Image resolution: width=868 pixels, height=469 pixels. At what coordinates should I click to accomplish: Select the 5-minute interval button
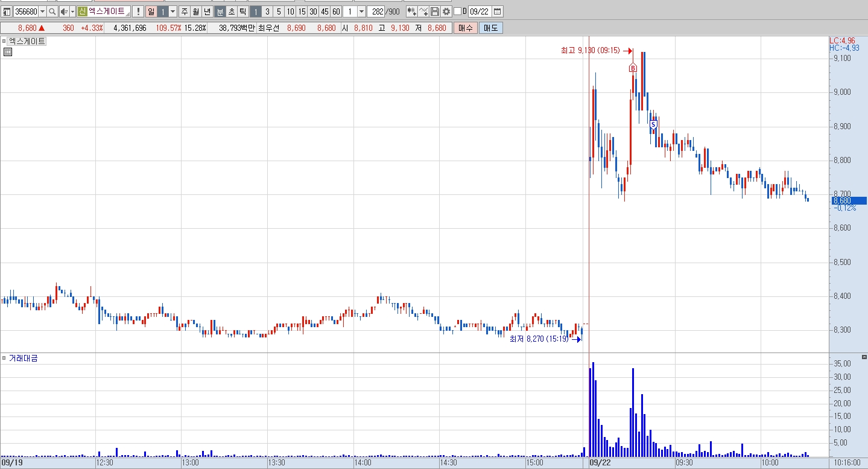(x=279, y=11)
